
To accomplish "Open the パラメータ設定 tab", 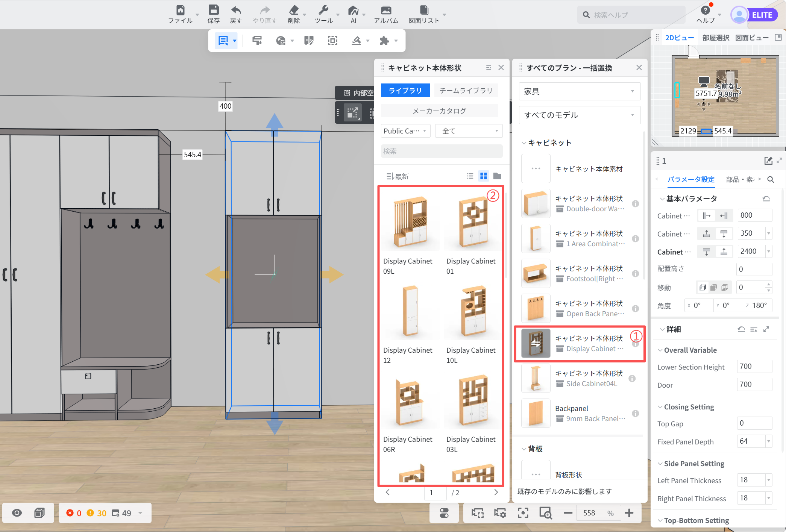I will (691, 179).
